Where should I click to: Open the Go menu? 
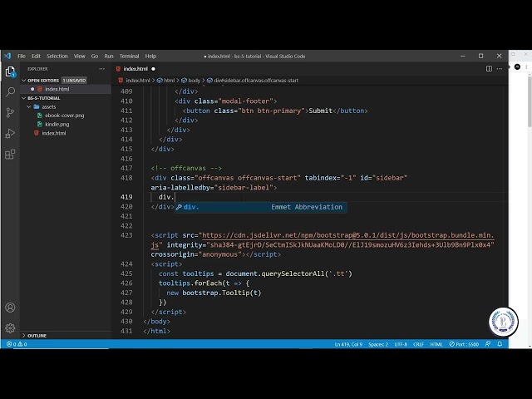95,56
